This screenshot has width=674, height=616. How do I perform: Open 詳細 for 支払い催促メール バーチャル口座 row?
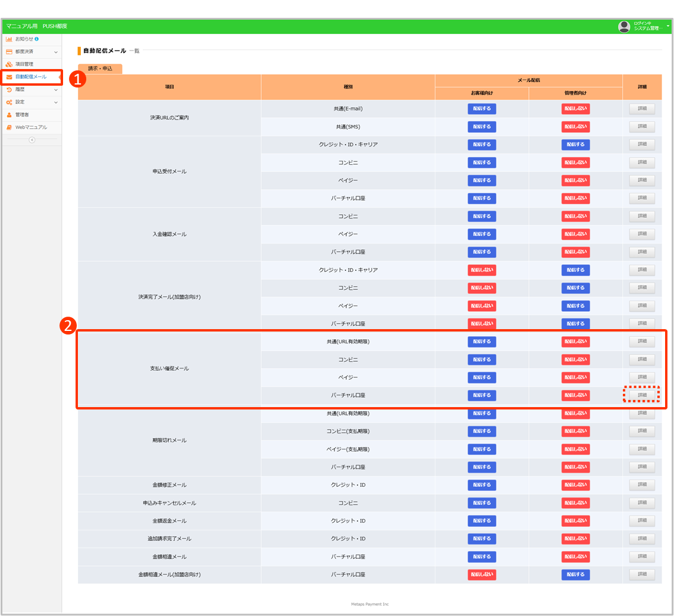(x=642, y=395)
